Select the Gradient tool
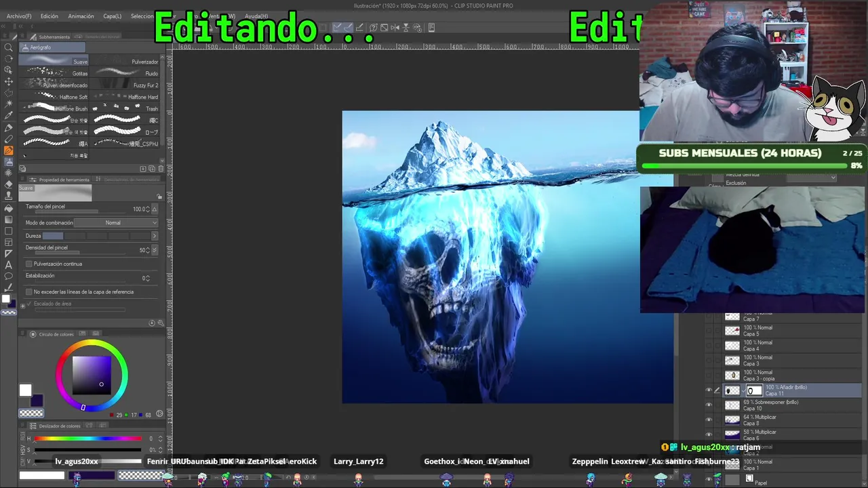The height and width of the screenshot is (488, 868). point(9,220)
